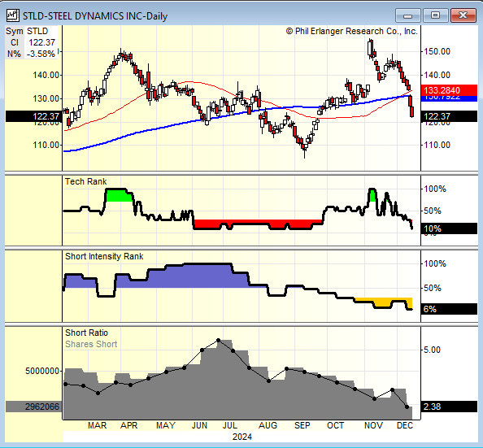Click the 150.00 right price axis label
483x448 pixels.
pos(437,51)
